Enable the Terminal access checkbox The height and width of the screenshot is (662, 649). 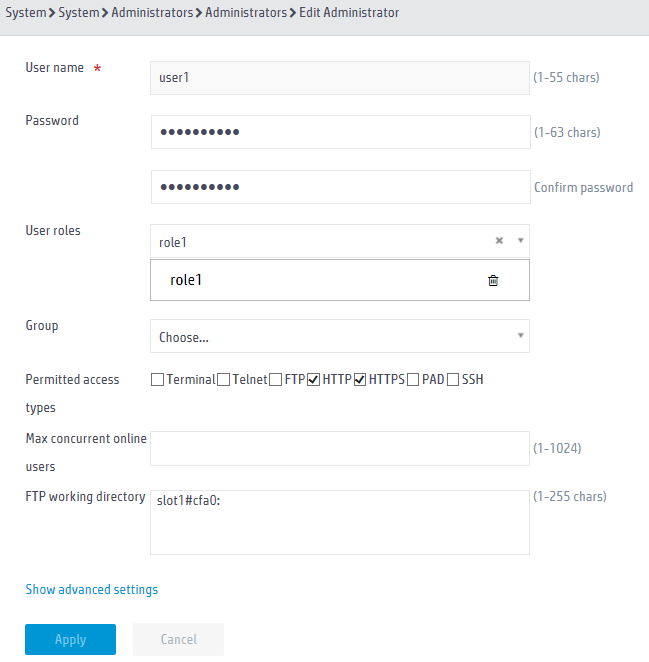pos(157,380)
